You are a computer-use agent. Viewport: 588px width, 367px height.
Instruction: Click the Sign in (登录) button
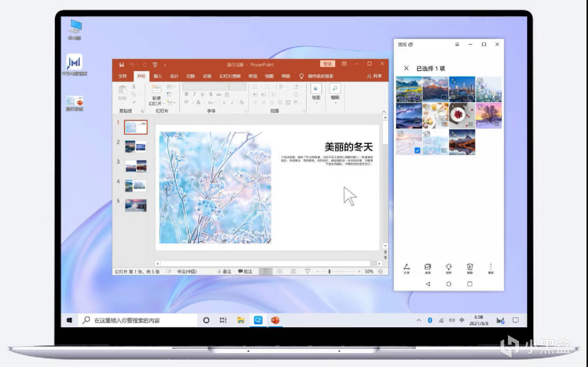[x=327, y=64]
